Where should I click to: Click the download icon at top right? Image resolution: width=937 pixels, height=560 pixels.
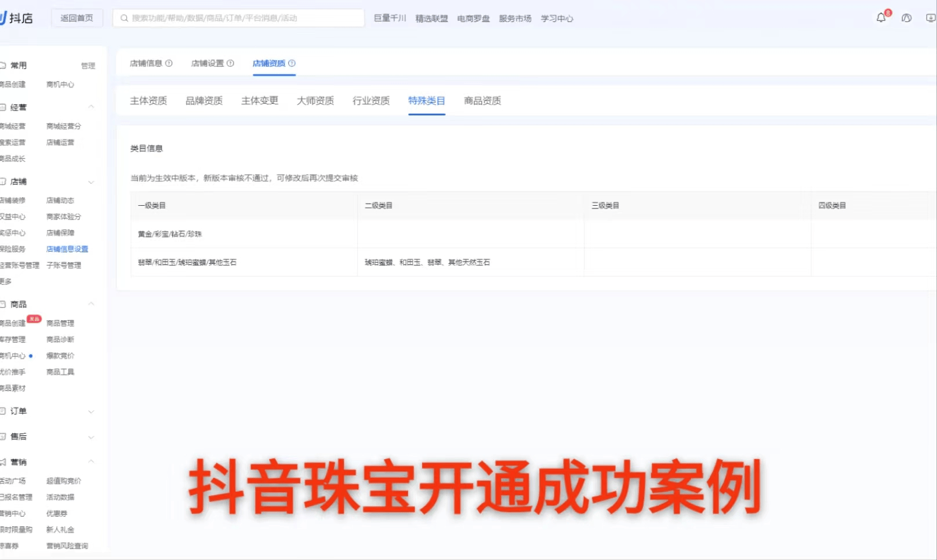click(931, 18)
